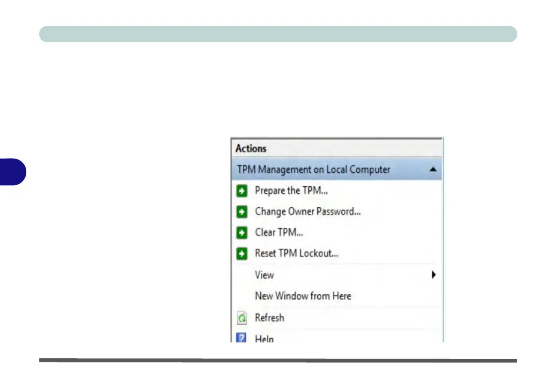557x392 pixels.
Task: Choose Clear TPM... action
Action: pos(279,232)
